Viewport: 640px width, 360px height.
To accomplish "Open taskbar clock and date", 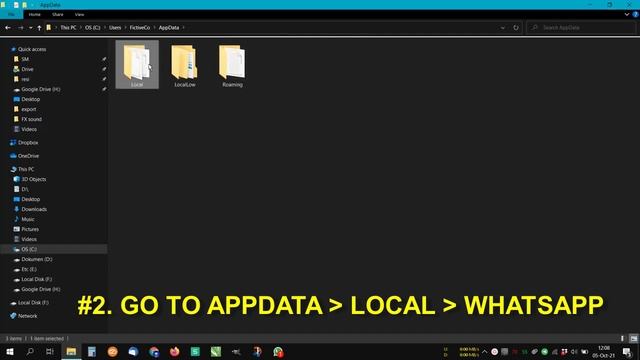I will (x=604, y=351).
